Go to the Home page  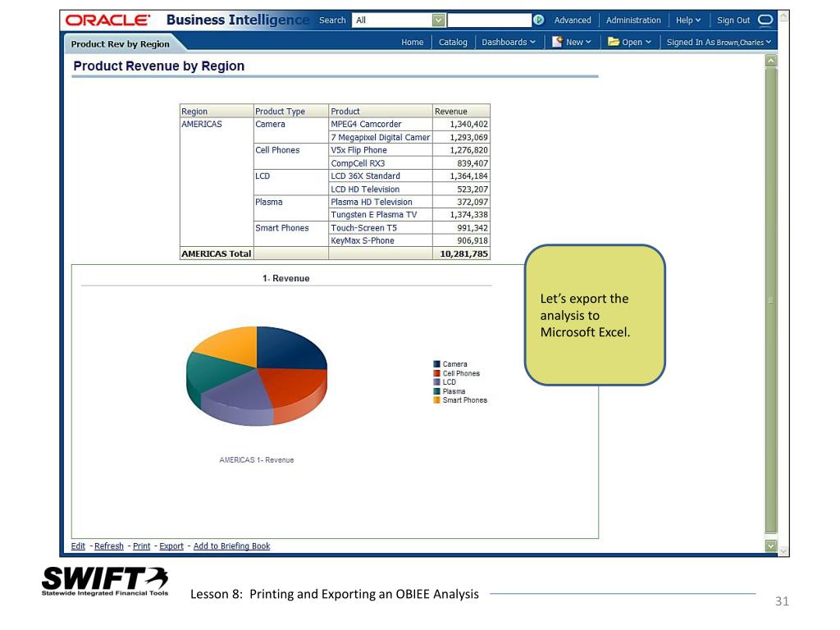(412, 43)
